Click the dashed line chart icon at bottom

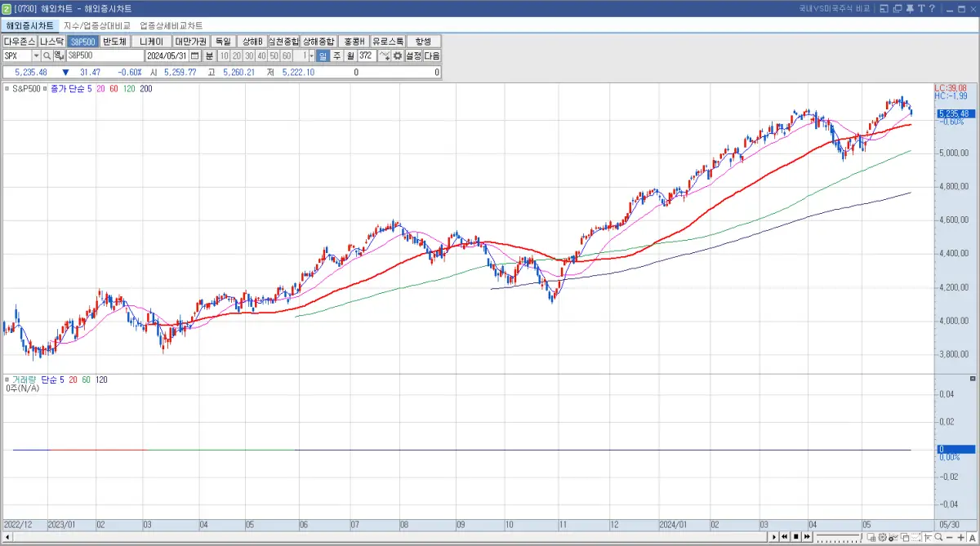click(x=915, y=538)
